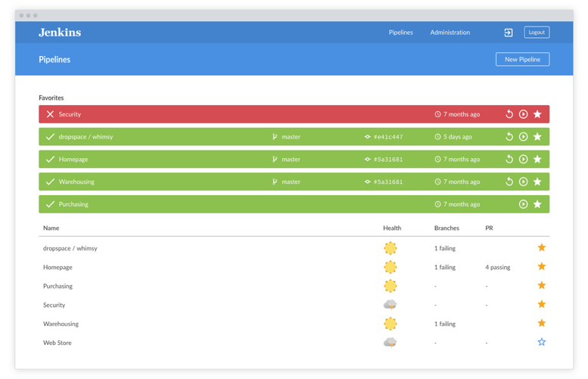Run the Security favorite pipeline

[x=523, y=114]
